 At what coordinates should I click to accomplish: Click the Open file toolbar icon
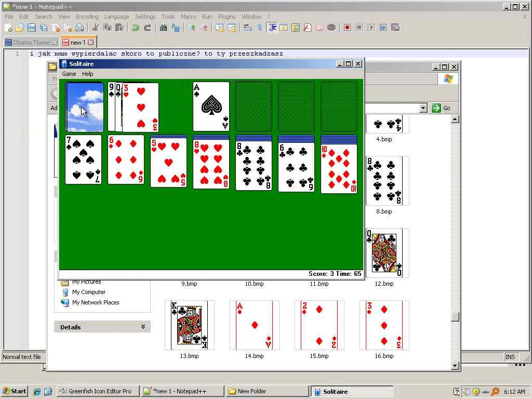20,28
